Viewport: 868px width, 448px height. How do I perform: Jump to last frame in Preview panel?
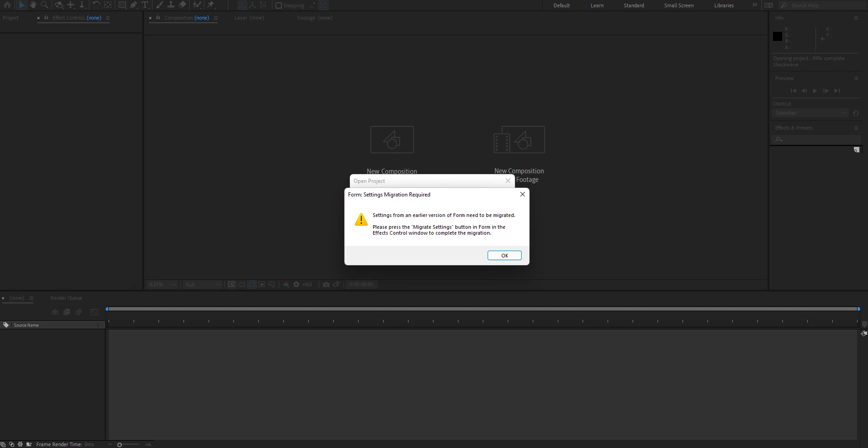(837, 91)
